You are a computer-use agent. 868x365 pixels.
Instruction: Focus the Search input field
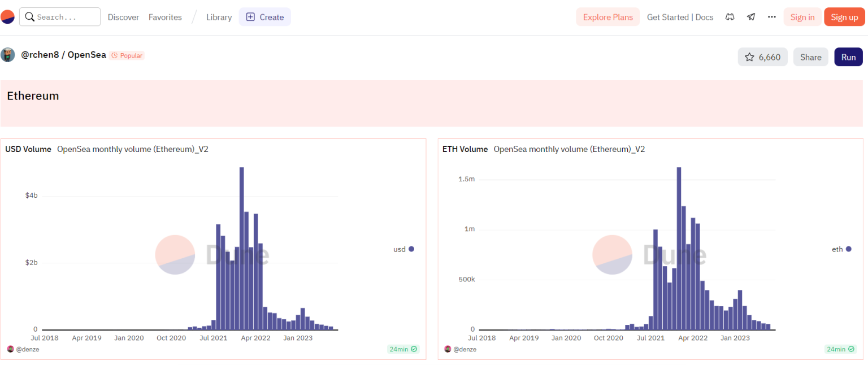coord(65,17)
